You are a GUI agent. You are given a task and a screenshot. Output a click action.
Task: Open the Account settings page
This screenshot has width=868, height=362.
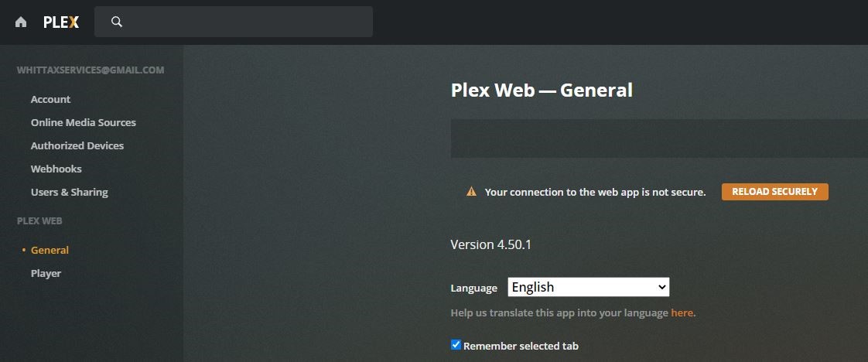point(50,99)
